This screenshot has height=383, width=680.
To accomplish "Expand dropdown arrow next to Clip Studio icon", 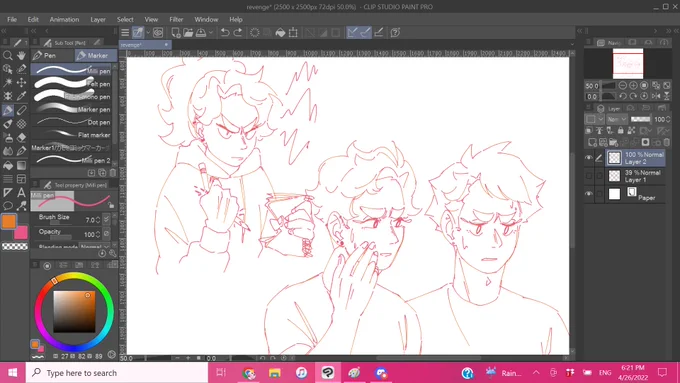I will point(148,33).
